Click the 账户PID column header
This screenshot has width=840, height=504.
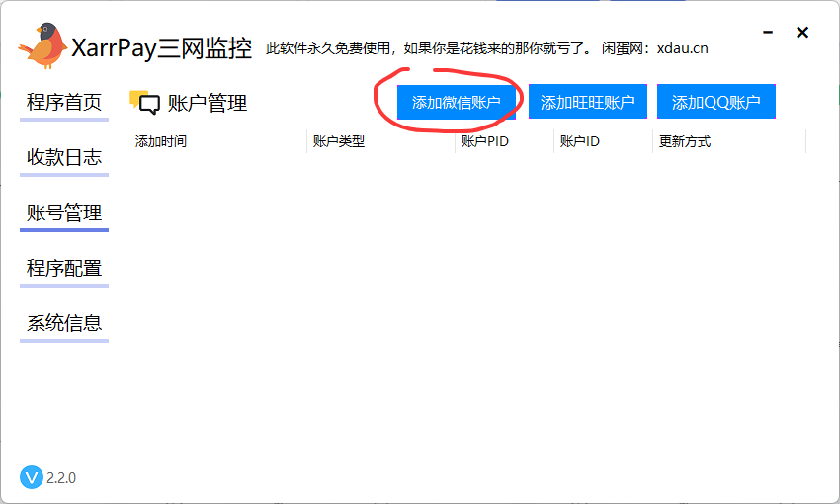point(505,141)
